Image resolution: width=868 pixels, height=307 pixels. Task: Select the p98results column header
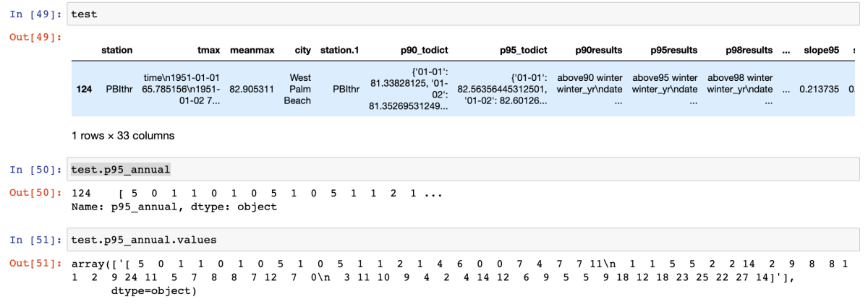[x=749, y=51]
